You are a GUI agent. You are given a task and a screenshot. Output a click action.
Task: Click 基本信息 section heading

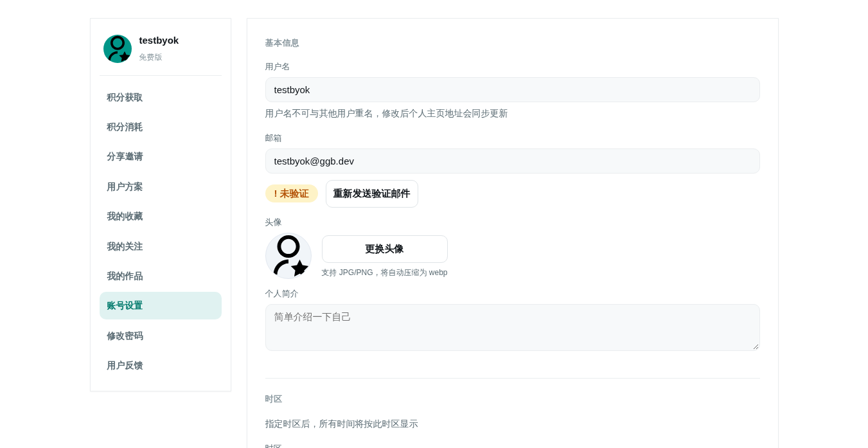282,43
